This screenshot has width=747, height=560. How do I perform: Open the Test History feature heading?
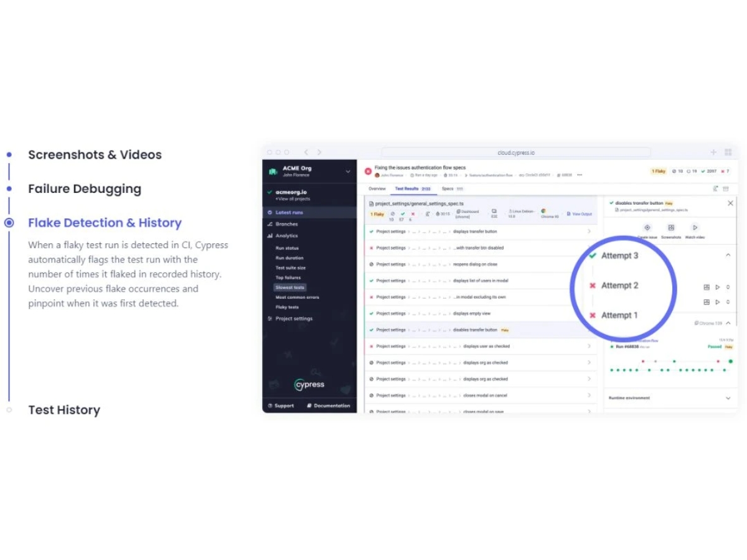coord(64,410)
